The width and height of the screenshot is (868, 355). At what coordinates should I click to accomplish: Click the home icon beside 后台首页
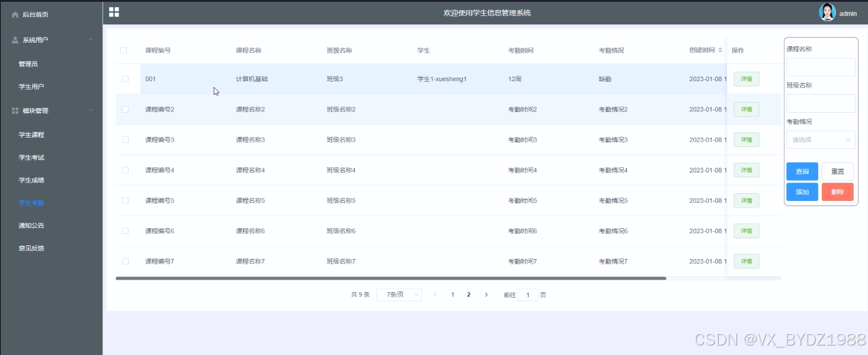(x=15, y=15)
